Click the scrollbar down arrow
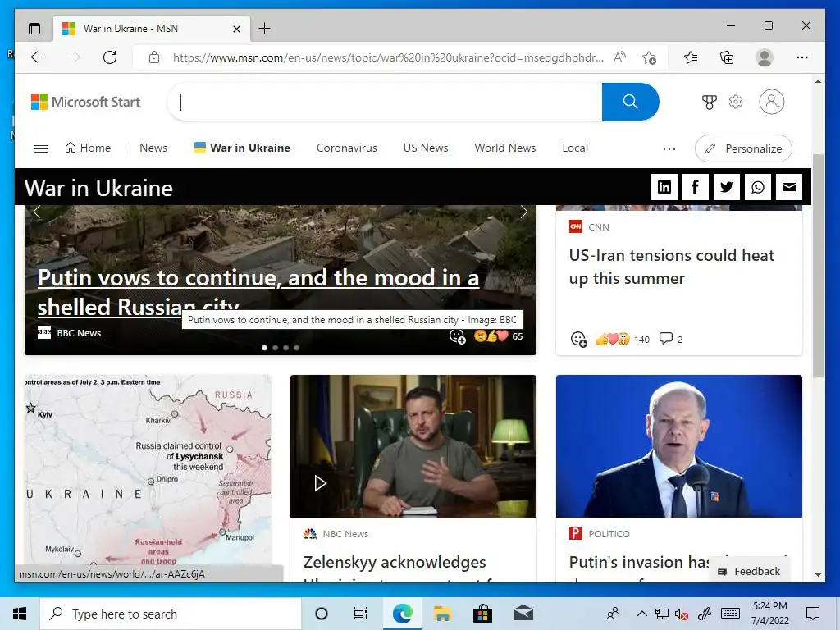 (x=818, y=575)
